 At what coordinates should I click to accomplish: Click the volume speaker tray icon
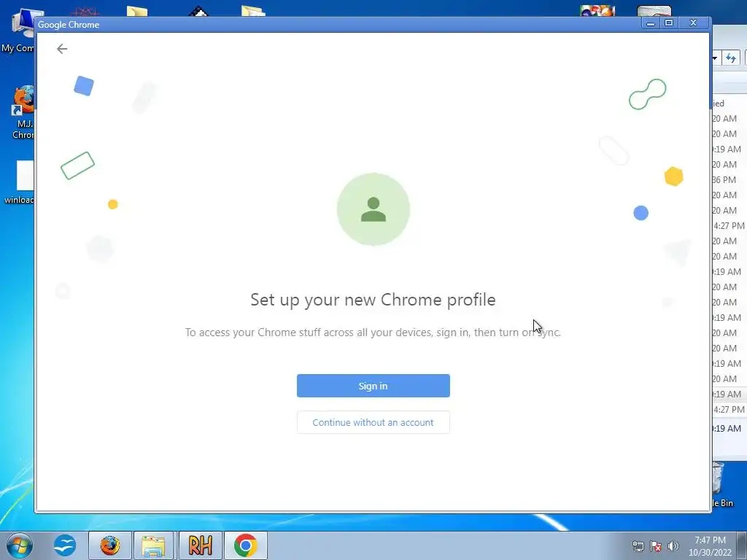673,546
